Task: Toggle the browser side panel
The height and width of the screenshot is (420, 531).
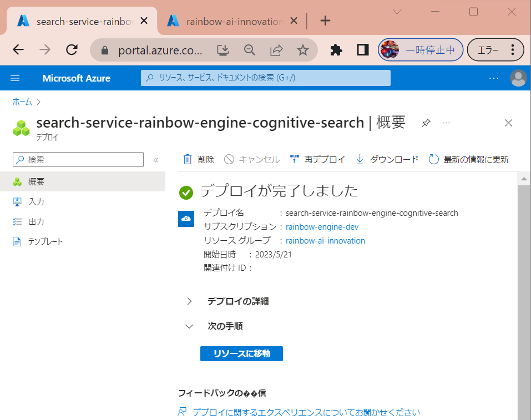Action: [x=363, y=50]
